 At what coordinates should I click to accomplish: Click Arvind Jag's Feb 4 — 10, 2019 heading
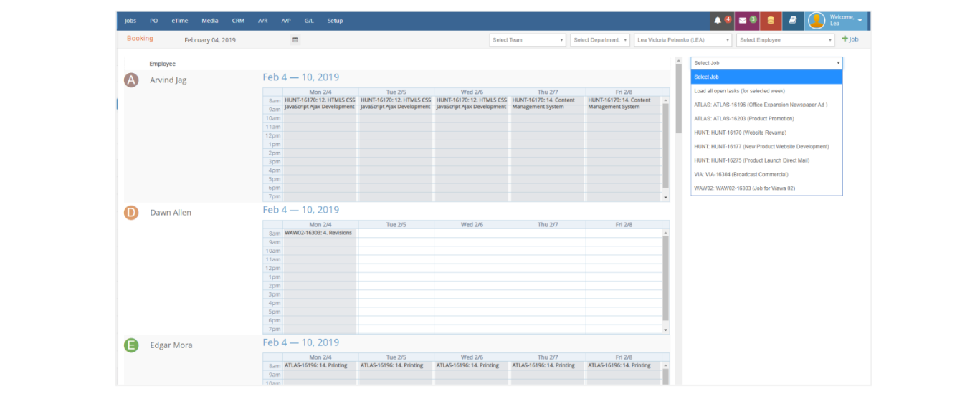point(301,77)
